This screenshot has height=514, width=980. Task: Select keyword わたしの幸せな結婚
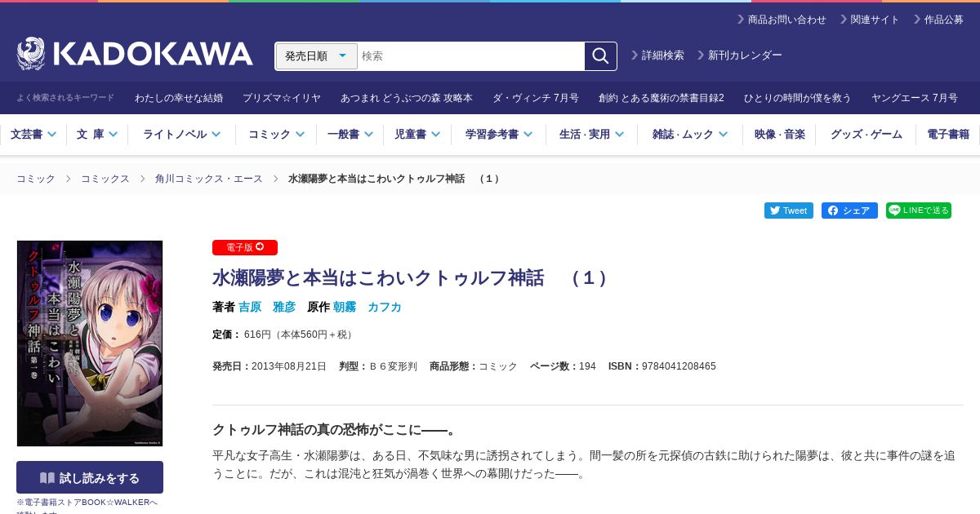179,98
